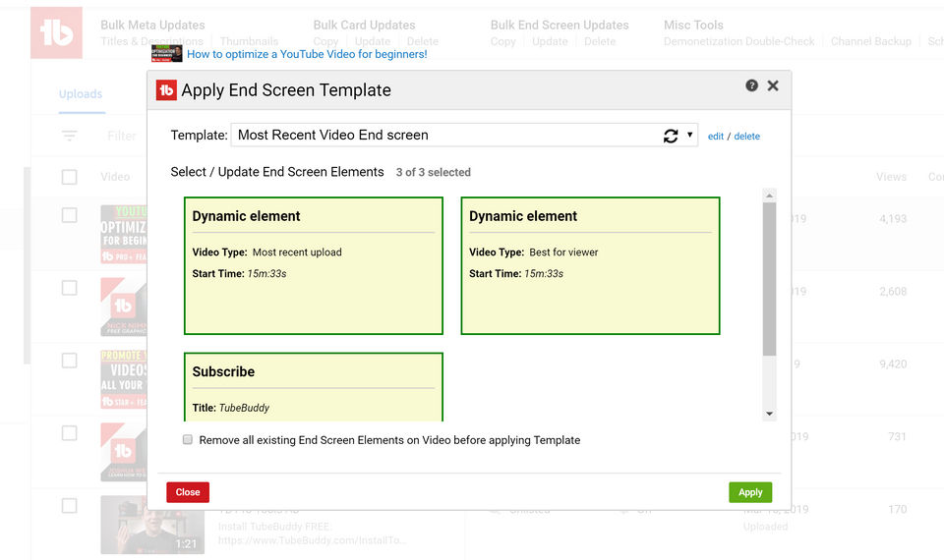The height and width of the screenshot is (560, 944).
Task: Select the Most recent upload Dynamic element card
Action: click(x=314, y=265)
